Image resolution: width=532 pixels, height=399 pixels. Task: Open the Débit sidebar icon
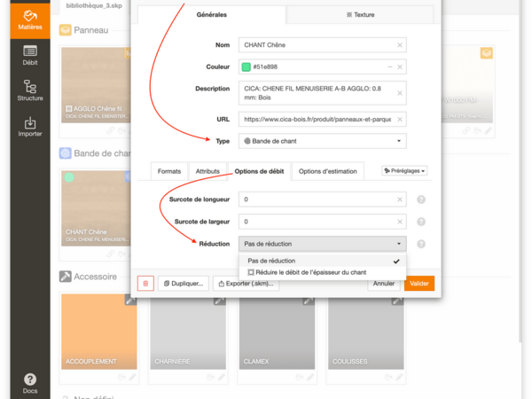click(29, 55)
